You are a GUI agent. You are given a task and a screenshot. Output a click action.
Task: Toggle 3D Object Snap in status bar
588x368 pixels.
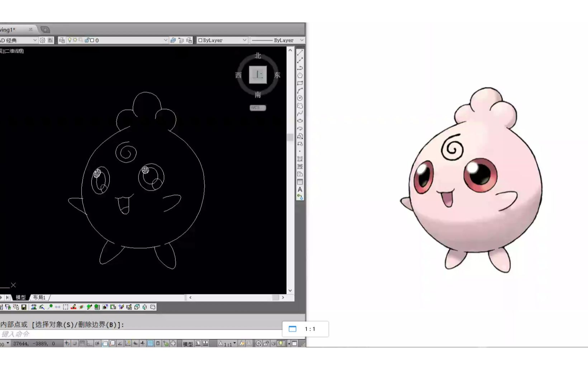pos(113,344)
